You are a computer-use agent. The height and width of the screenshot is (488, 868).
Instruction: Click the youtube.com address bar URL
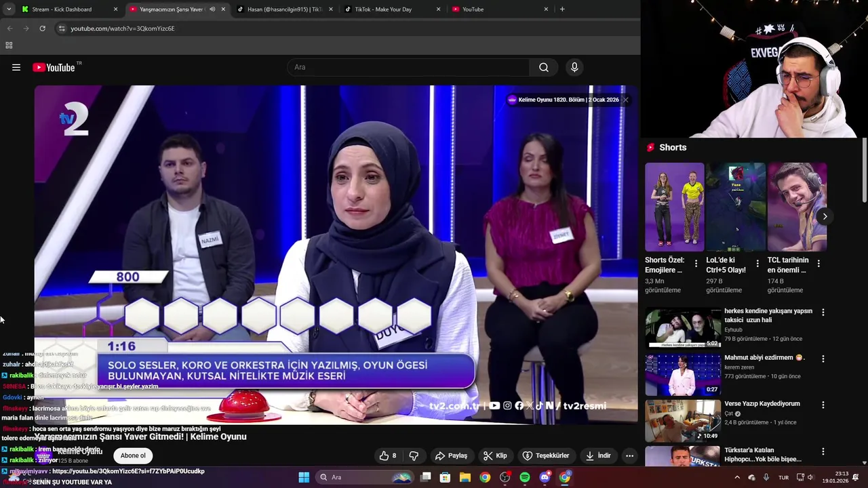(x=123, y=28)
